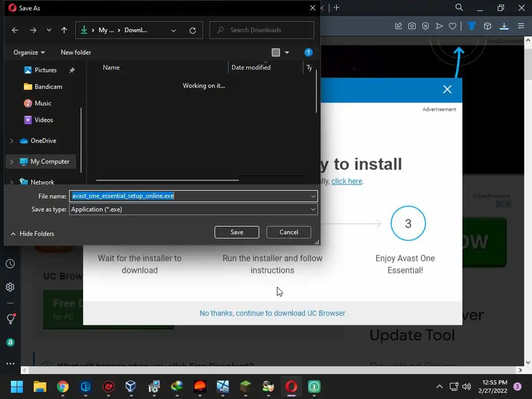532x399 pixels.
Task: Open File Explorer from taskbar
Action: pyautogui.click(x=39, y=387)
